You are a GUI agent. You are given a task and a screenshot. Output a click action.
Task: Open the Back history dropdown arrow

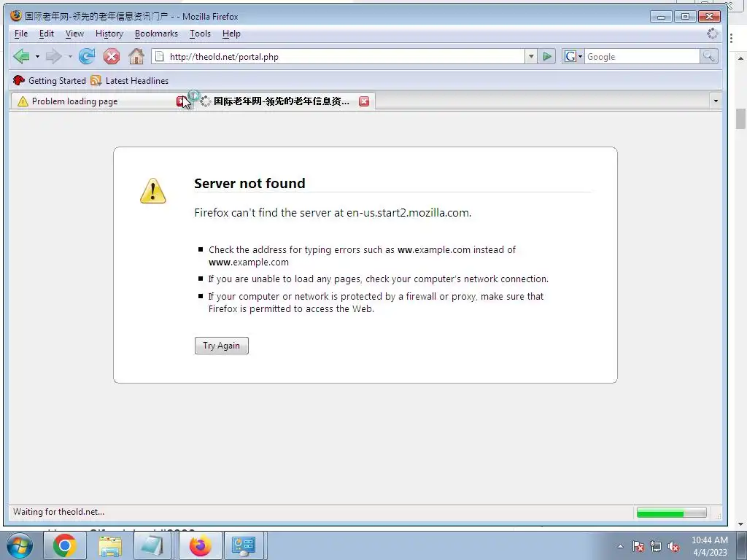click(37, 56)
